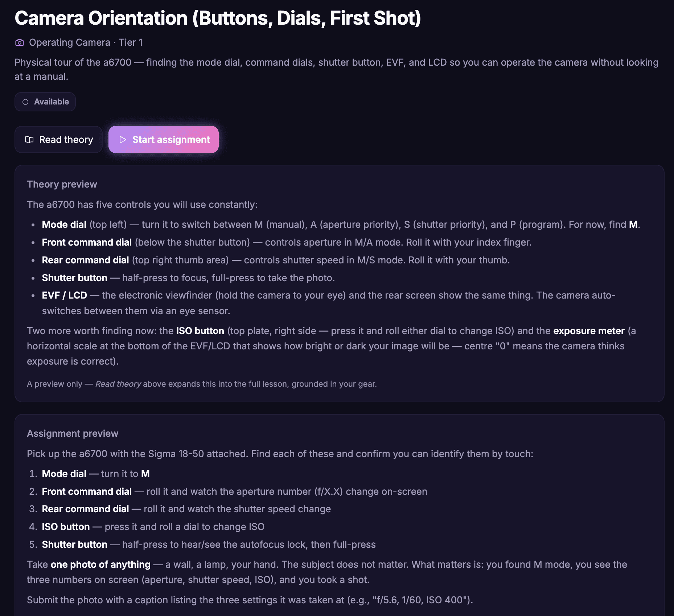Click the Physical tour description paragraph

pyautogui.click(x=336, y=69)
